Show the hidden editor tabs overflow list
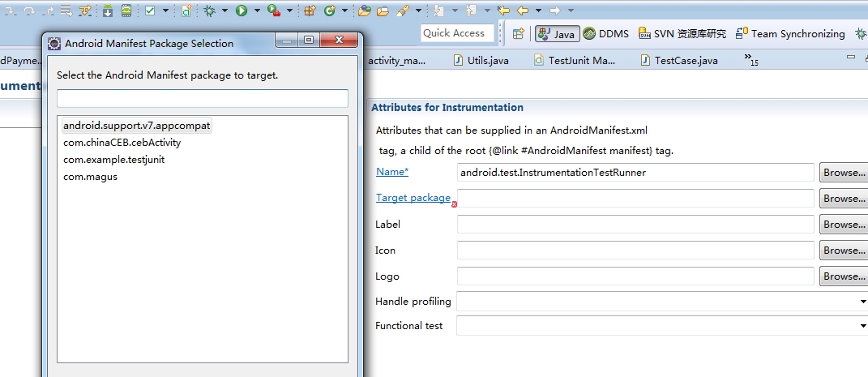Viewport: 868px width, 377px height. tap(751, 58)
